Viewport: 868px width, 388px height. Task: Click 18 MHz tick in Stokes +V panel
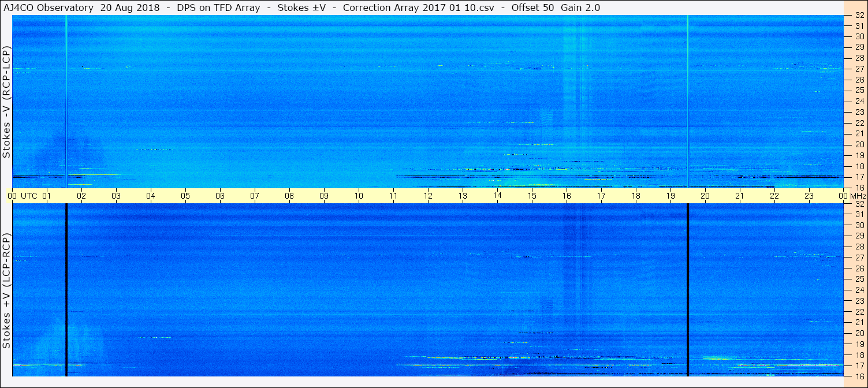[x=859, y=355]
